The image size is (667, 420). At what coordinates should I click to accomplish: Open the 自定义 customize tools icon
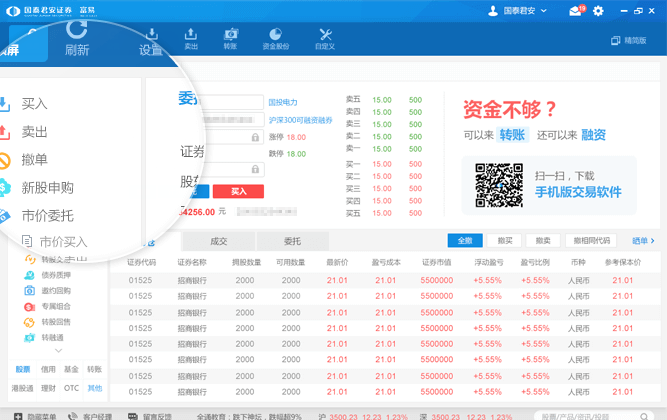tap(325, 38)
